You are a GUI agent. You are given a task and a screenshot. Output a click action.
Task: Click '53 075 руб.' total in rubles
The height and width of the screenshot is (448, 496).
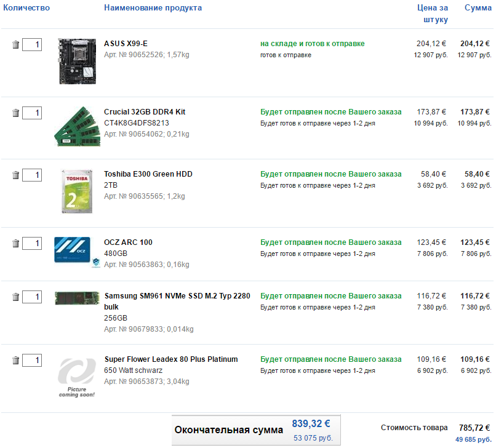click(313, 438)
